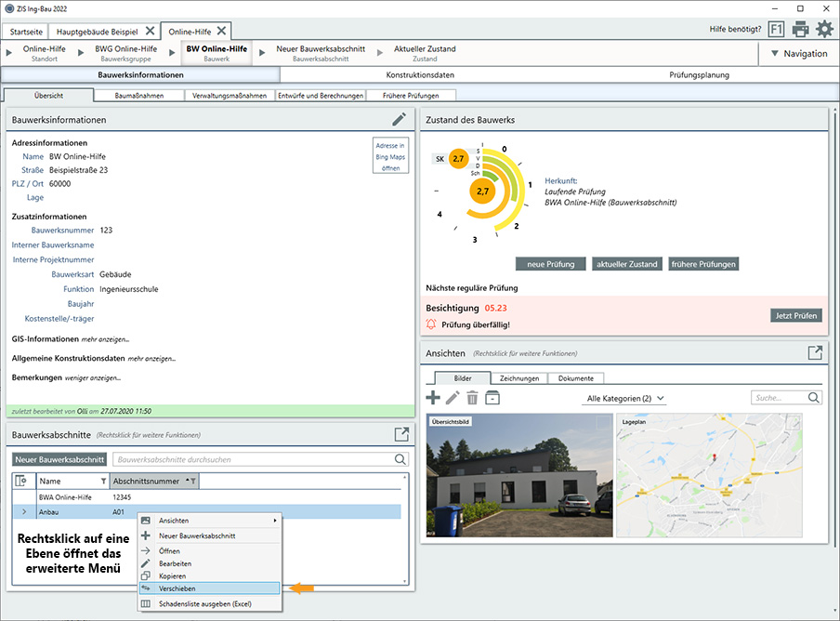Click the archive box icon in Ansichten
The height and width of the screenshot is (621, 840).
point(492,398)
